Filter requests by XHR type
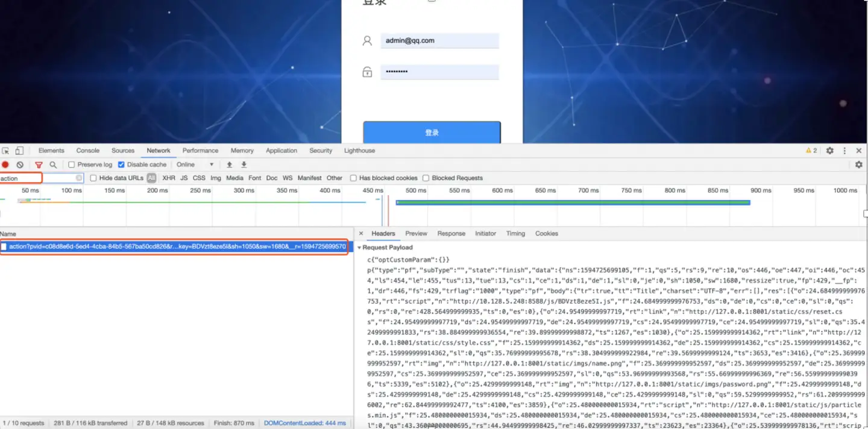The height and width of the screenshot is (429, 868). point(169,178)
